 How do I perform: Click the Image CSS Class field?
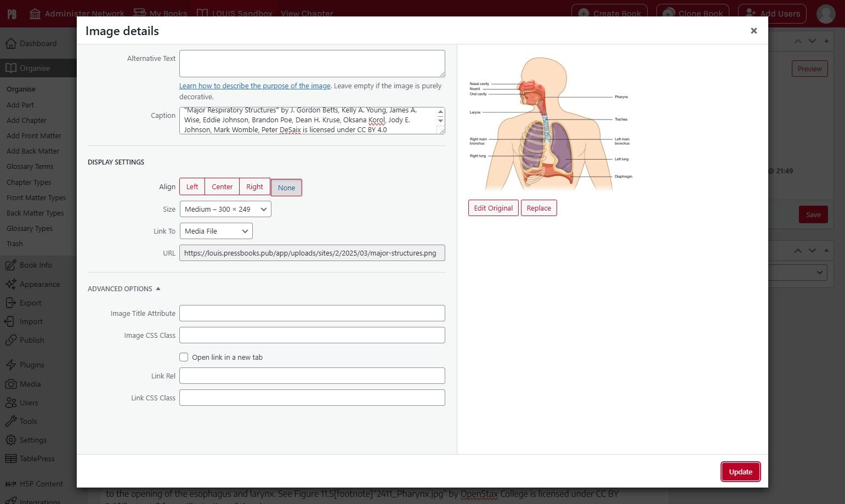[312, 335]
